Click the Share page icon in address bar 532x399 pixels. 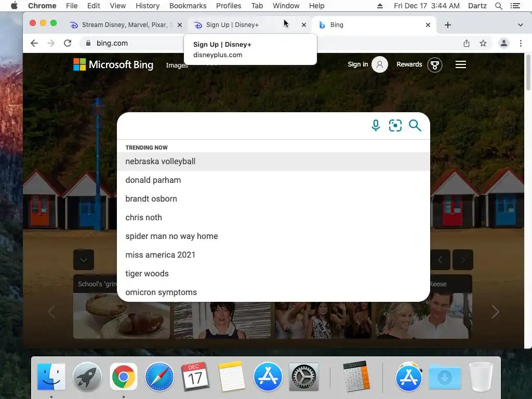tap(467, 43)
